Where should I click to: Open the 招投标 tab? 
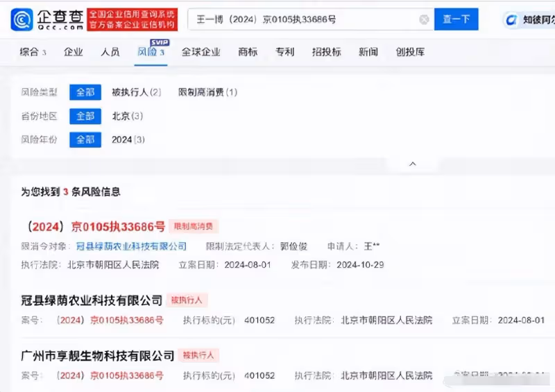326,52
